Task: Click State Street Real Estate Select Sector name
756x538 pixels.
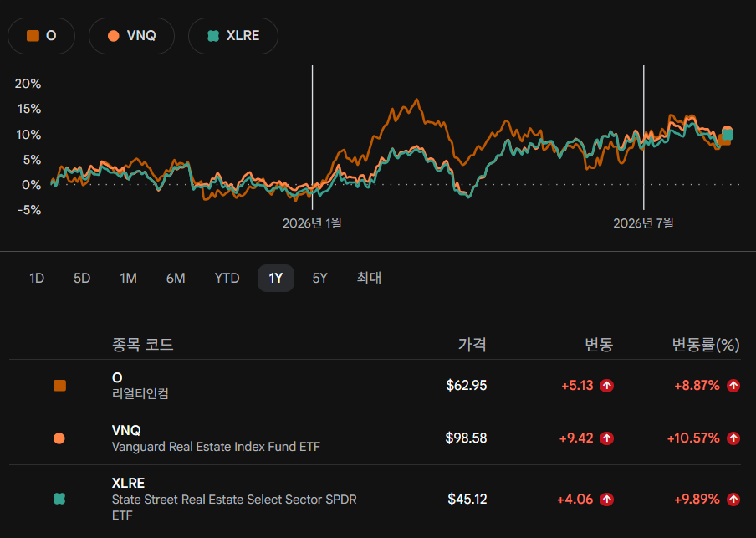Action: 234,507
